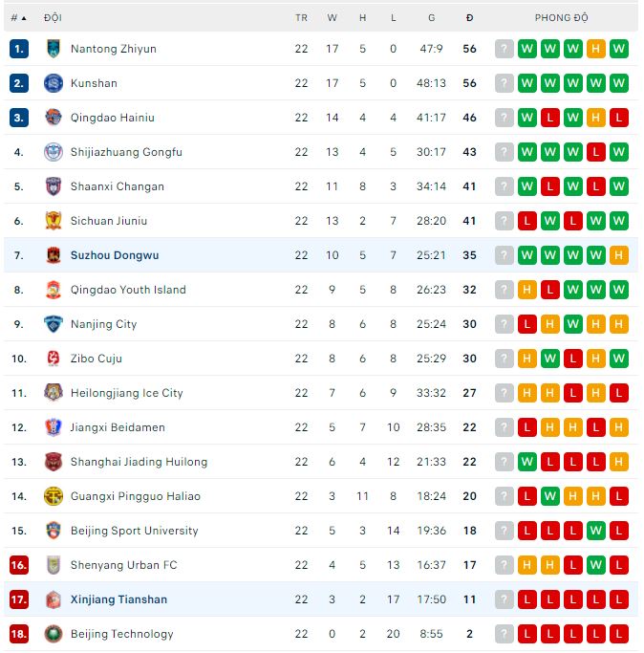Click the Nantong Zhiyun team crest
This screenshot has width=644, height=653.
click(54, 49)
